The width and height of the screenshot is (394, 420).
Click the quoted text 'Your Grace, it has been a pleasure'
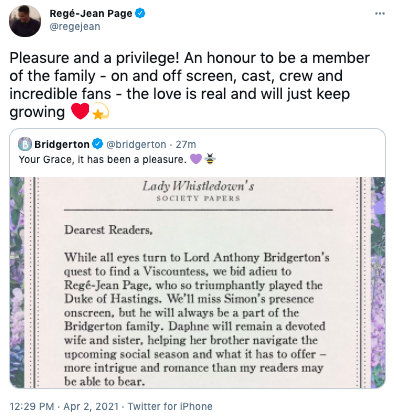point(102,160)
